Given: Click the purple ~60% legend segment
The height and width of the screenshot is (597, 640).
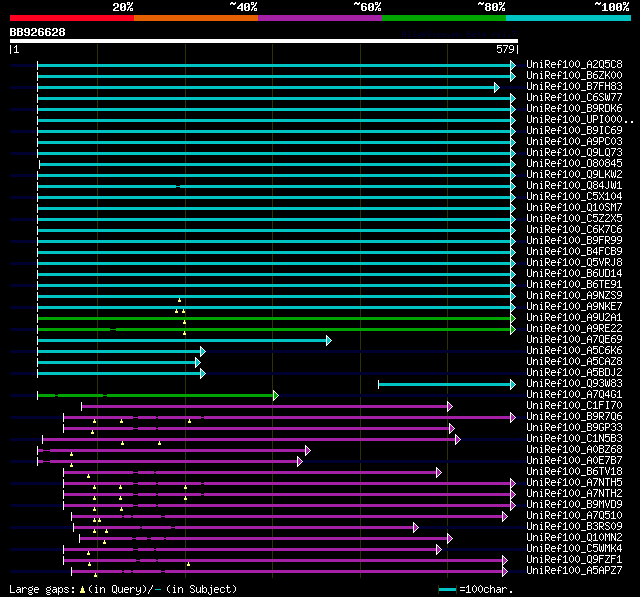Looking at the screenshot, I should (320, 18).
